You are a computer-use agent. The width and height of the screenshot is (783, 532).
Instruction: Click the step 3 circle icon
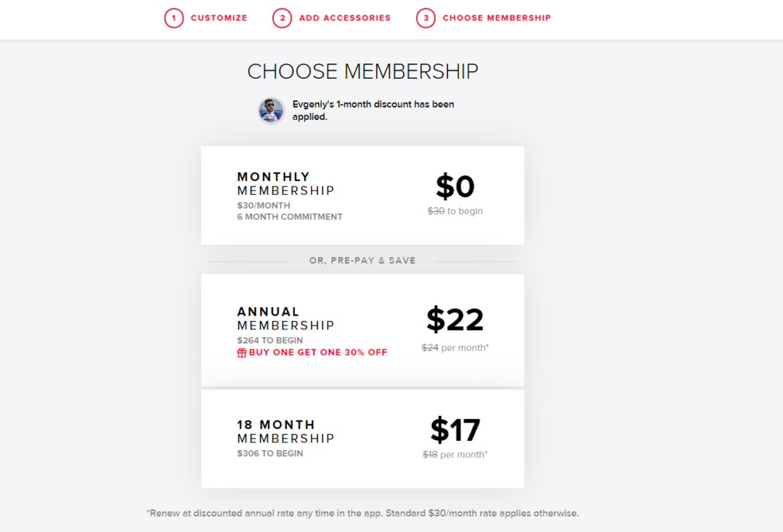point(426,18)
